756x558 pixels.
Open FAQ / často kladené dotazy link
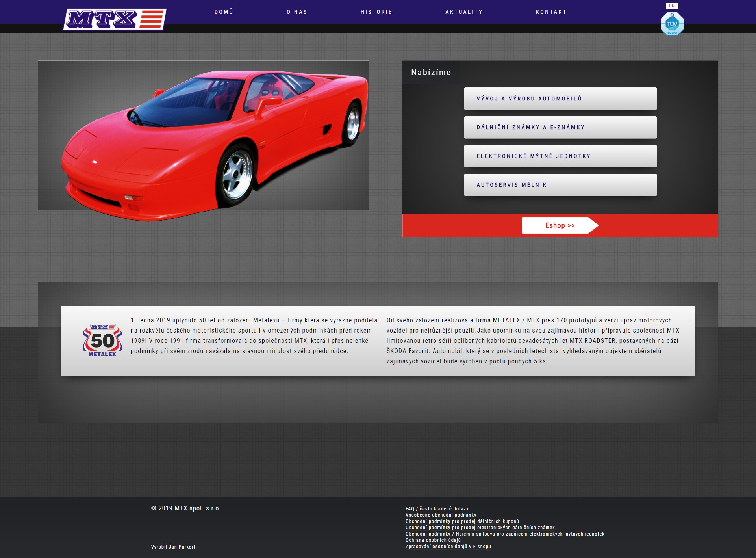tap(437, 509)
